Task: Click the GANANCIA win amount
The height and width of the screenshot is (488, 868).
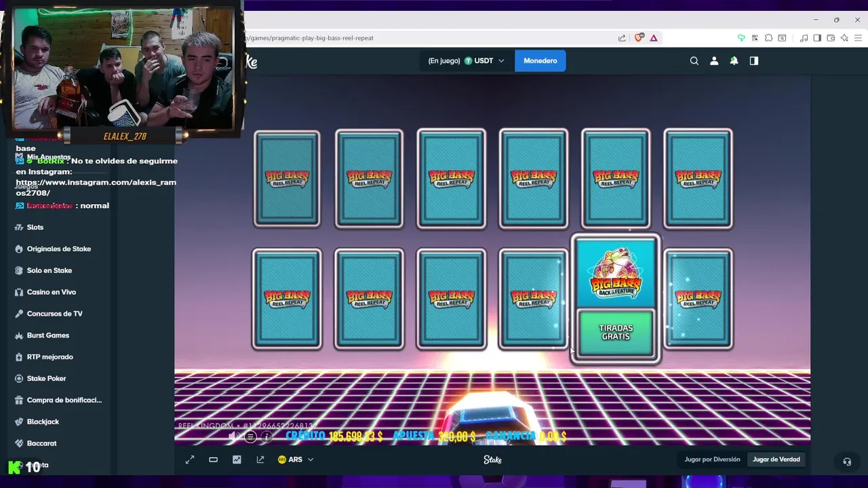Action: 553,437
